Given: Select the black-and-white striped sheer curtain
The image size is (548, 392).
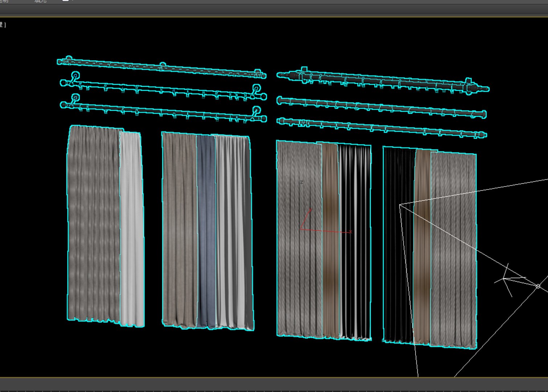Looking at the screenshot, I should click(x=355, y=242).
